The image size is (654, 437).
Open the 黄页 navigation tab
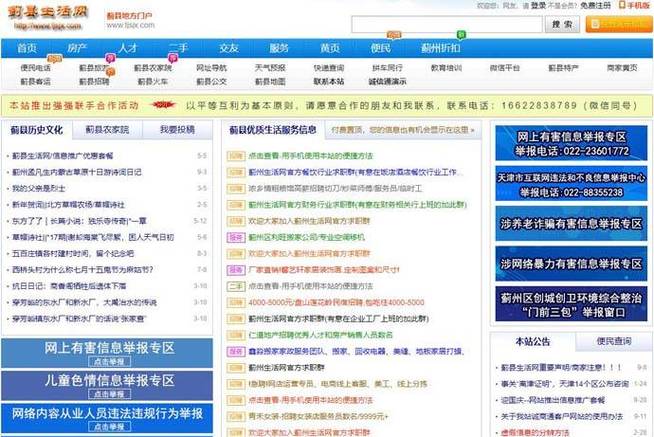pos(330,48)
